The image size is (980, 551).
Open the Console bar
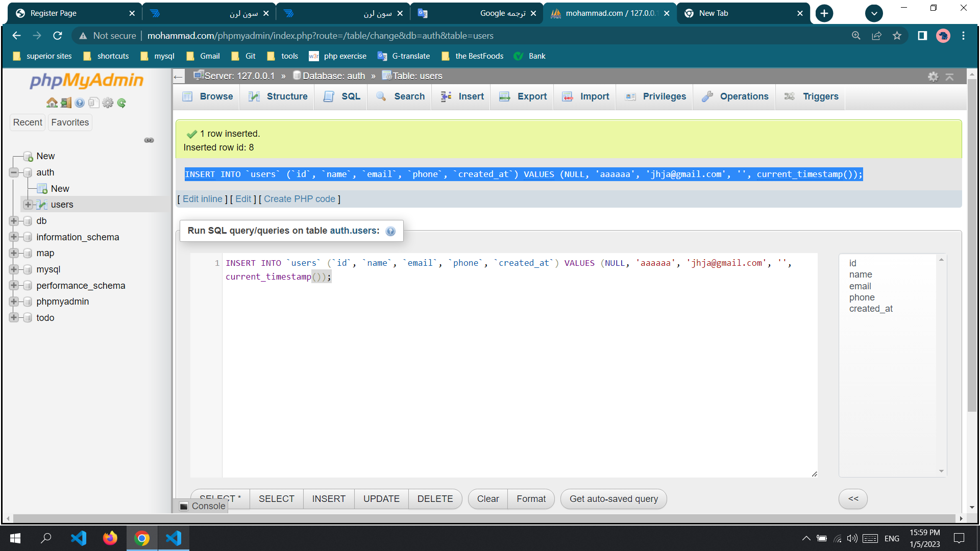203,506
